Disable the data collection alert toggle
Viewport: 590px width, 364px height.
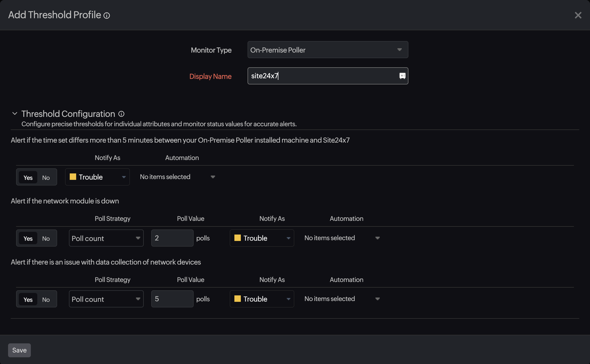pyautogui.click(x=46, y=299)
